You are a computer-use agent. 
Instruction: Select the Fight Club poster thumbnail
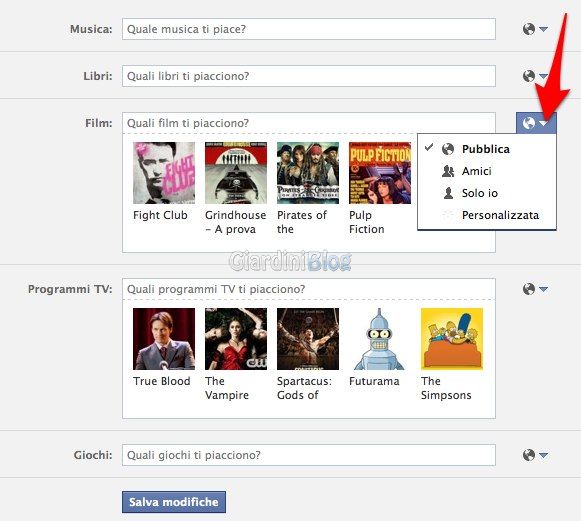point(164,173)
